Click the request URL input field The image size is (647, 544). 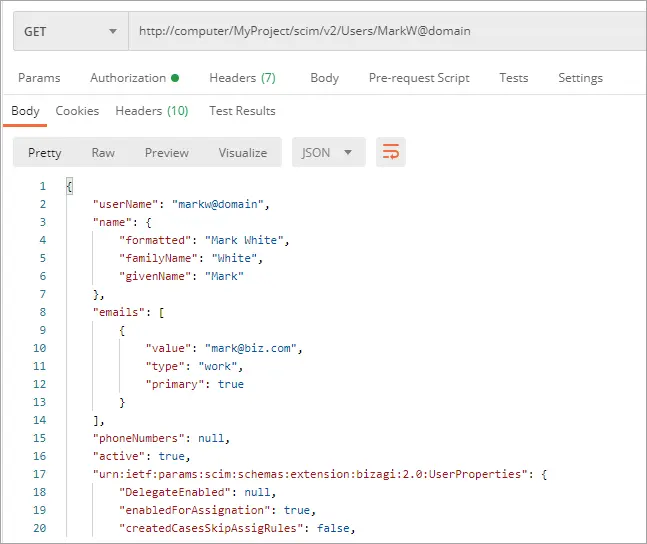(x=387, y=31)
